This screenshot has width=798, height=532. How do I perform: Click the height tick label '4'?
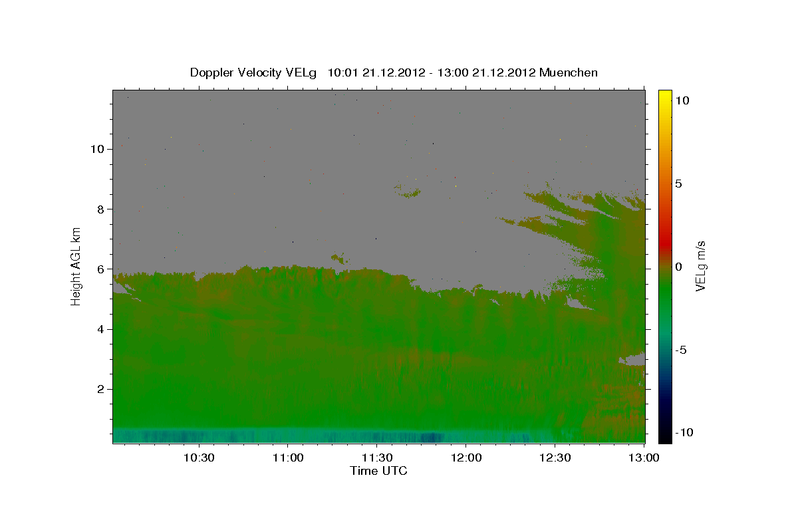coord(102,329)
